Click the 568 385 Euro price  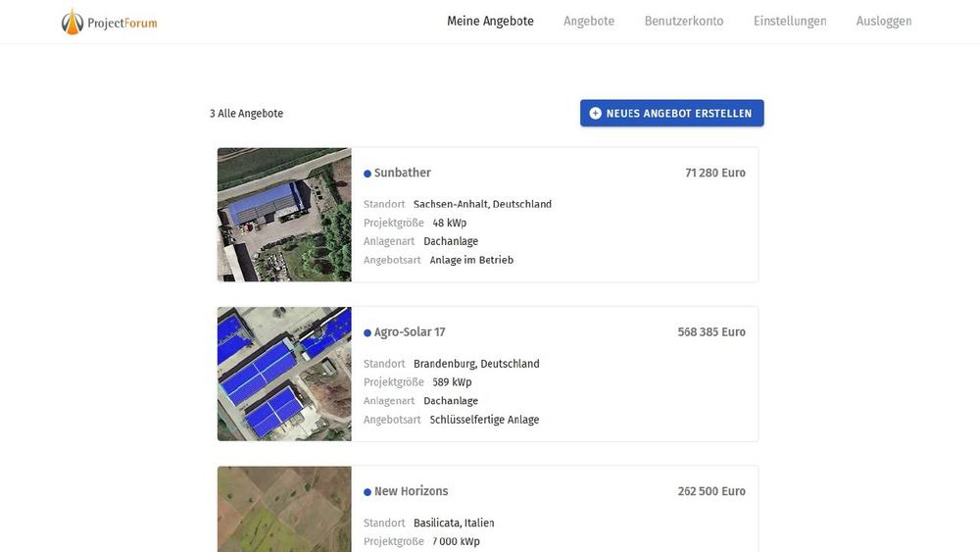coord(710,332)
